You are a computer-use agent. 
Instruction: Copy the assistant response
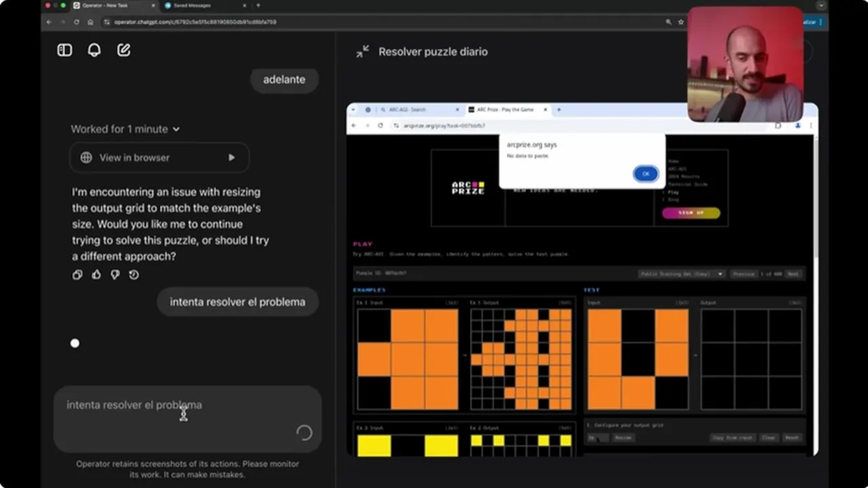[77, 274]
